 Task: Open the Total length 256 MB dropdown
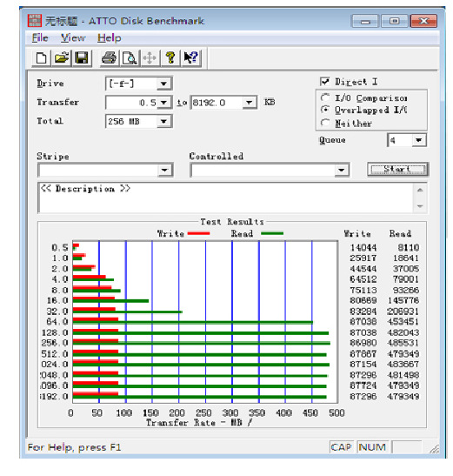pyautogui.click(x=163, y=122)
